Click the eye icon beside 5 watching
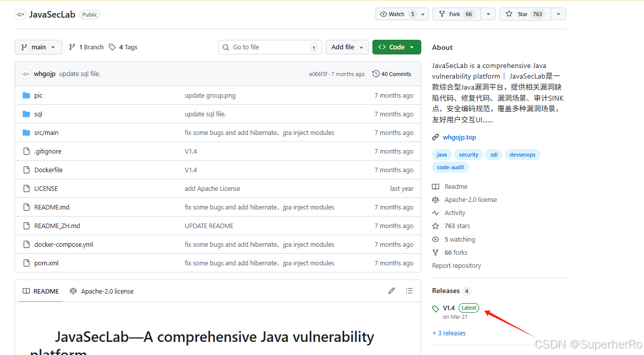The width and height of the screenshot is (644, 355). (x=436, y=239)
